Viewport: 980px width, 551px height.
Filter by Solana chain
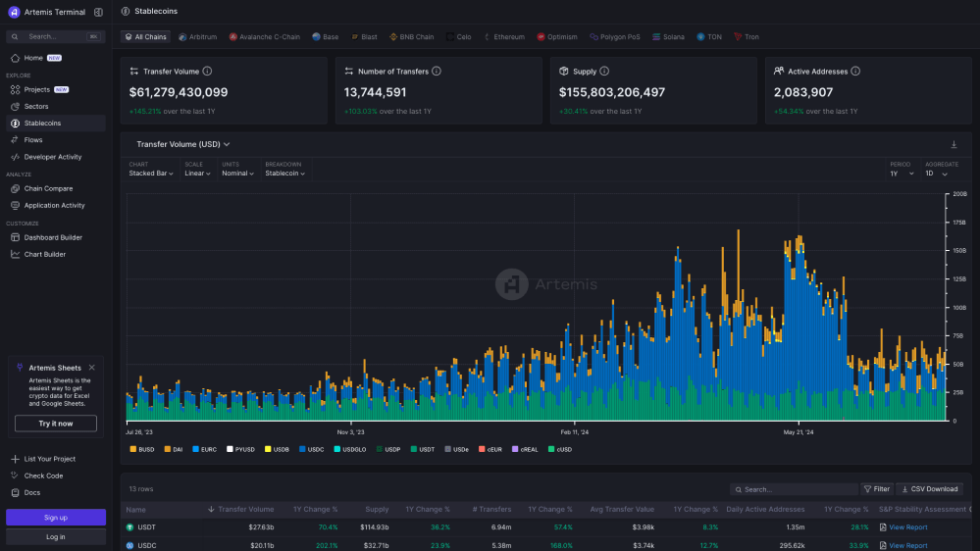(668, 37)
